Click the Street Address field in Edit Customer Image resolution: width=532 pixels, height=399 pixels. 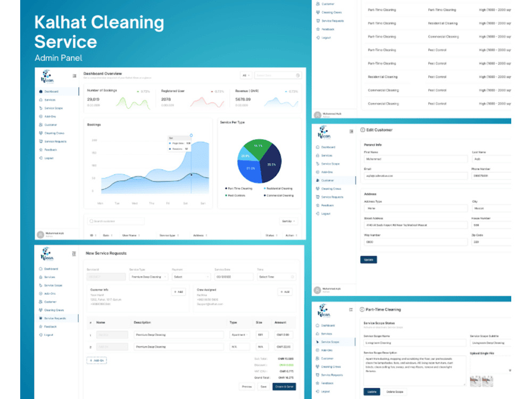tap(415, 225)
